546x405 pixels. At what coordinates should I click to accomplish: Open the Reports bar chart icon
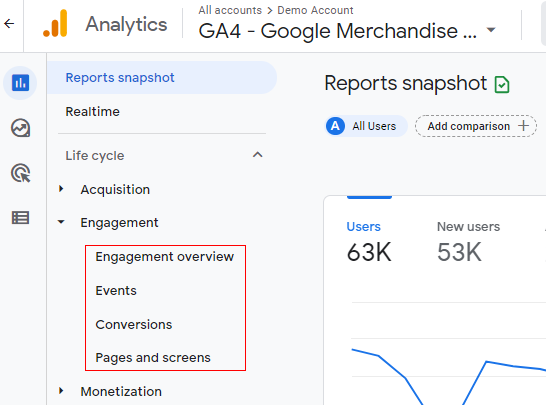pos(20,83)
